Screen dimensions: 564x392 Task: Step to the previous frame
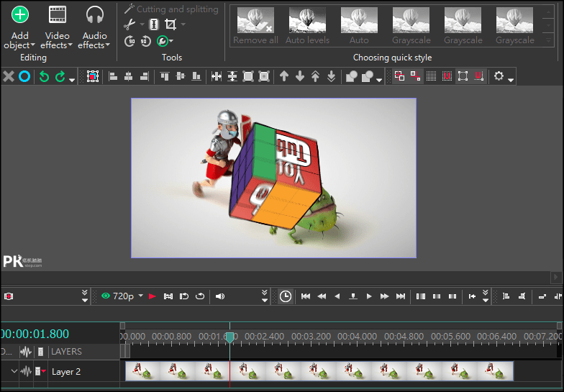(337, 296)
